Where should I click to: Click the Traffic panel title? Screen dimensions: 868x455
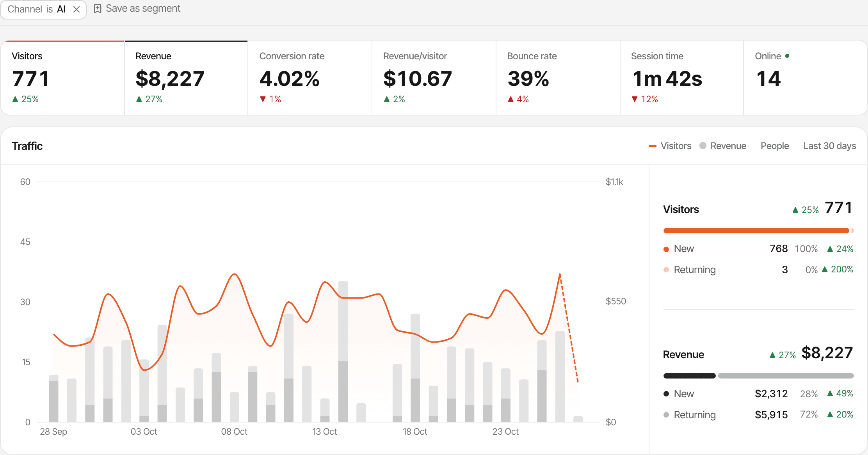(x=27, y=146)
